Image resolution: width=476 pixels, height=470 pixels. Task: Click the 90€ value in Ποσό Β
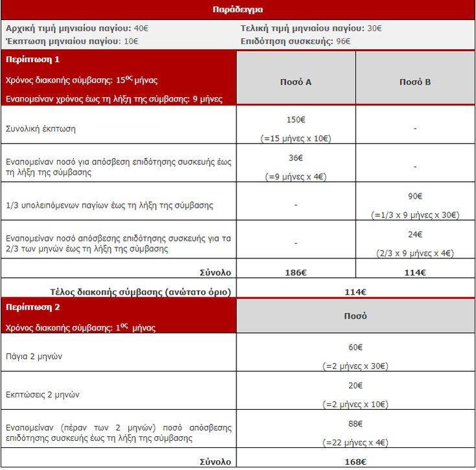tap(414, 196)
